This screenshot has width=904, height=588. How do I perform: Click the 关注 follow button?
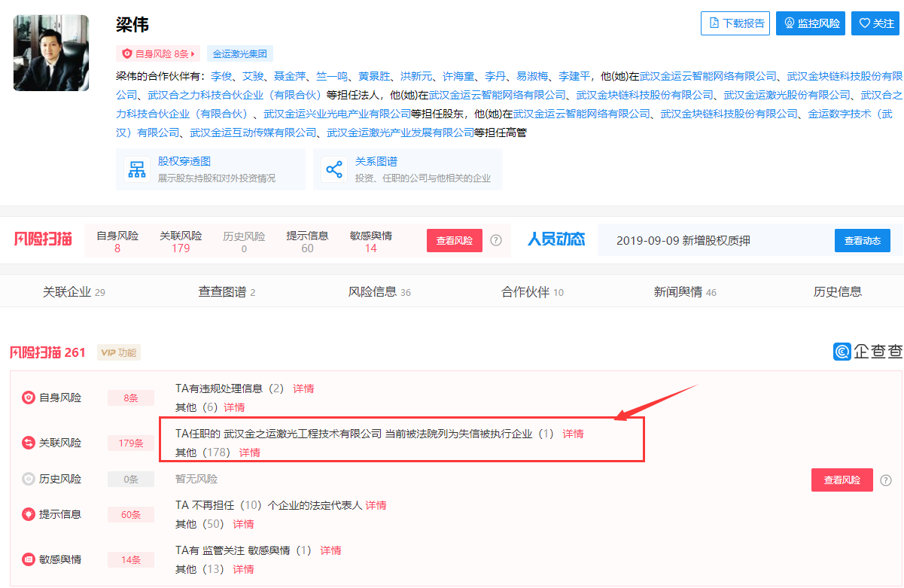[875, 23]
